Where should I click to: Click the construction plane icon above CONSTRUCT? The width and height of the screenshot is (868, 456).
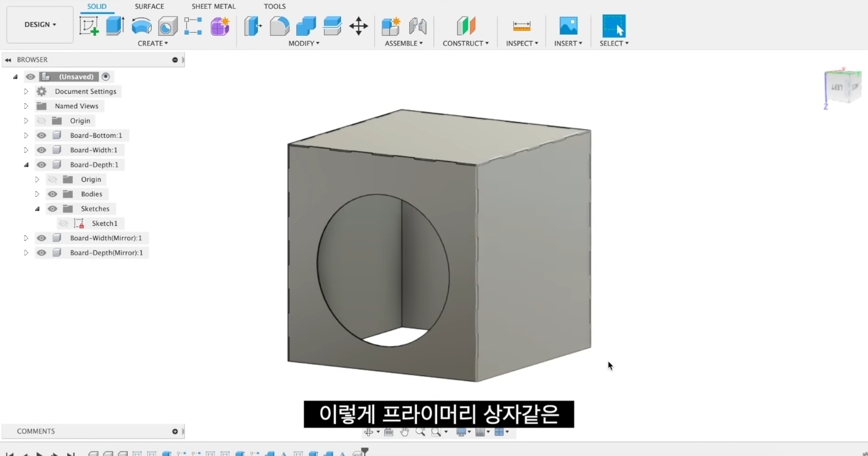[466, 26]
